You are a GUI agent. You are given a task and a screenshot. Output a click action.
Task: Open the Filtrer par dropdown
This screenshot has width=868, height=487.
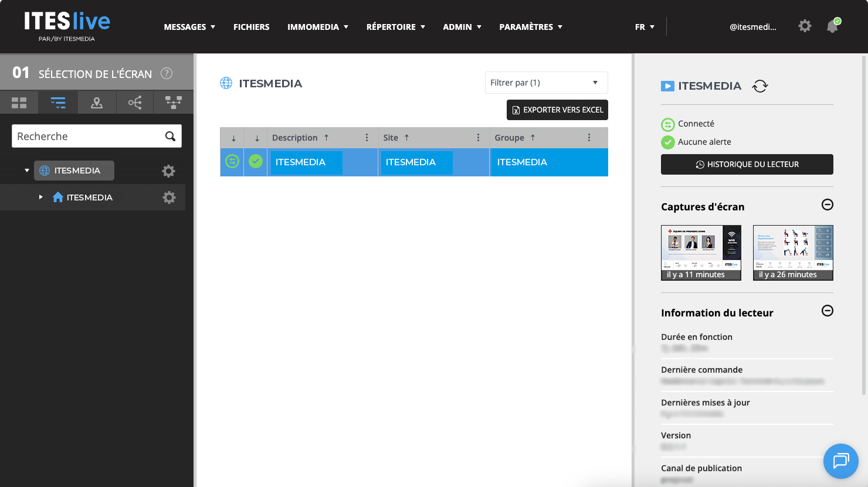point(546,83)
